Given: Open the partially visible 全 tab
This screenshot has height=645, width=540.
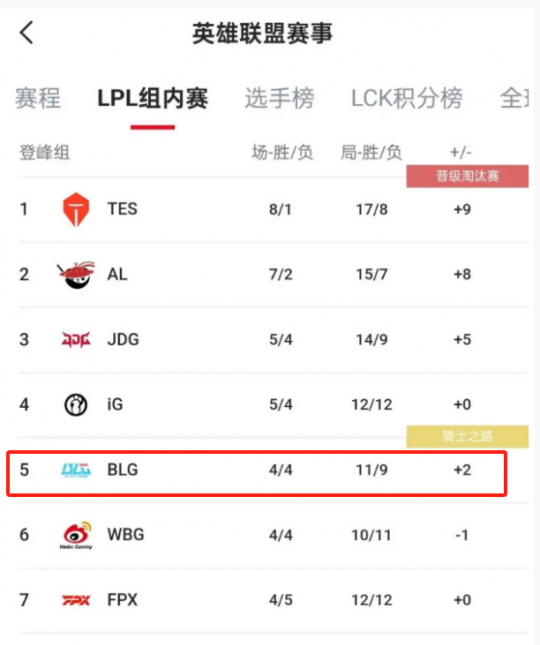Looking at the screenshot, I should (x=514, y=98).
